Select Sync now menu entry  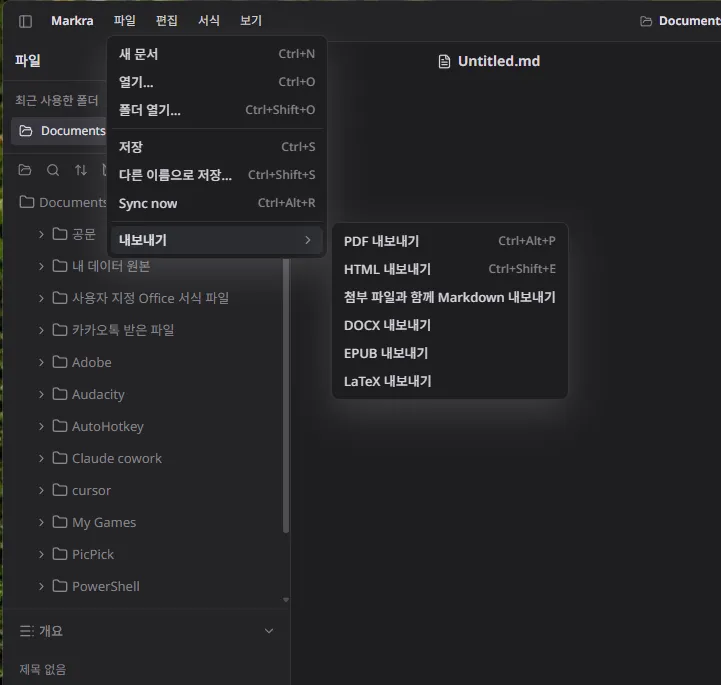[217, 203]
